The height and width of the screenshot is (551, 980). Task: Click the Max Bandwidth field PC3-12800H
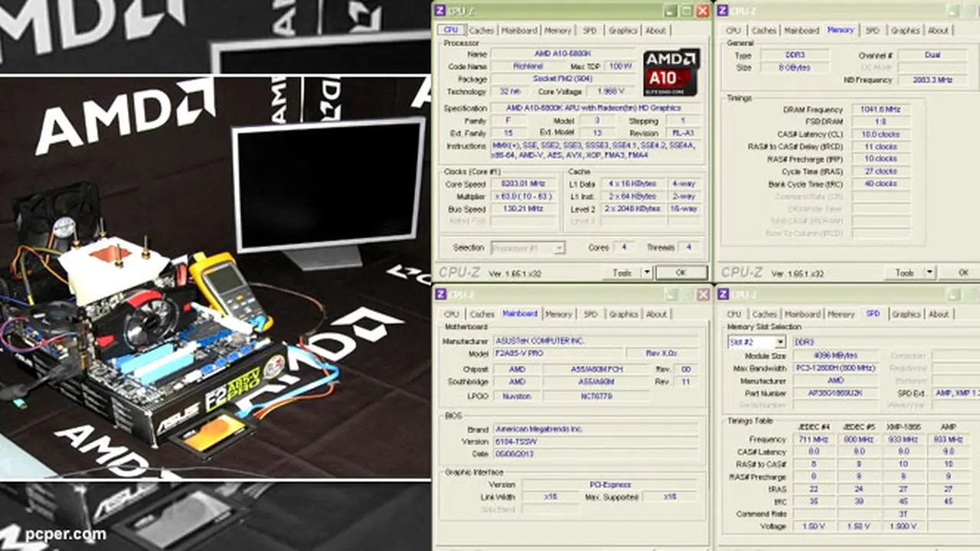[x=837, y=368]
